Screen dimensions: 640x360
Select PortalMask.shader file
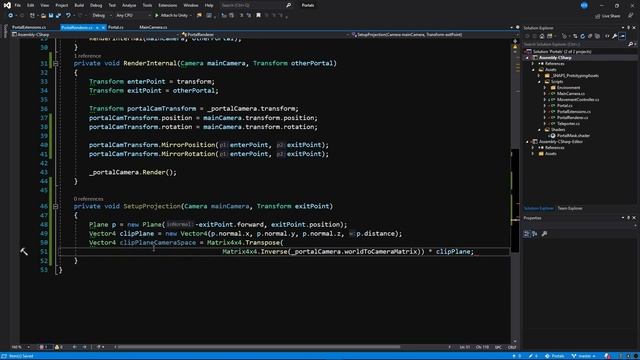[573, 136]
